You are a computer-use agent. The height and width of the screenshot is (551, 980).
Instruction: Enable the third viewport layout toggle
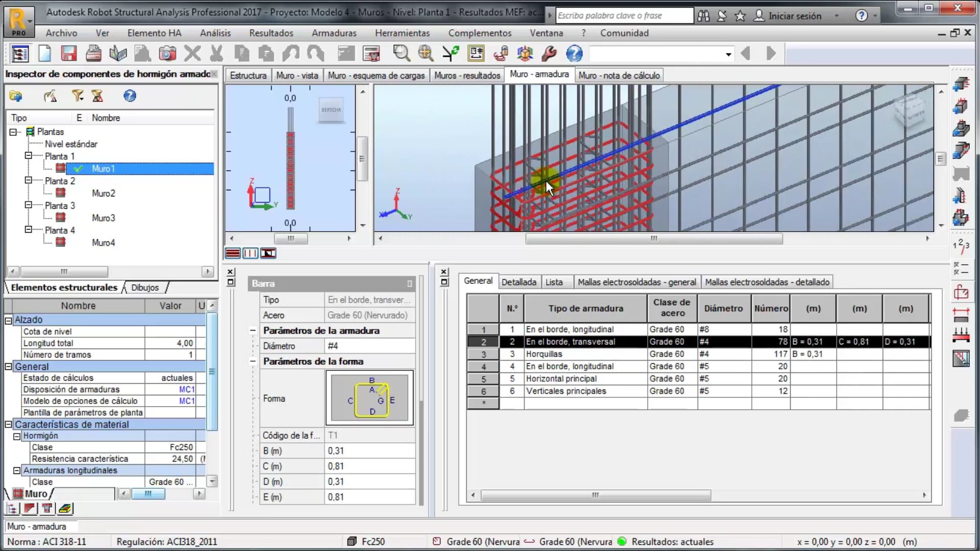[x=268, y=253]
